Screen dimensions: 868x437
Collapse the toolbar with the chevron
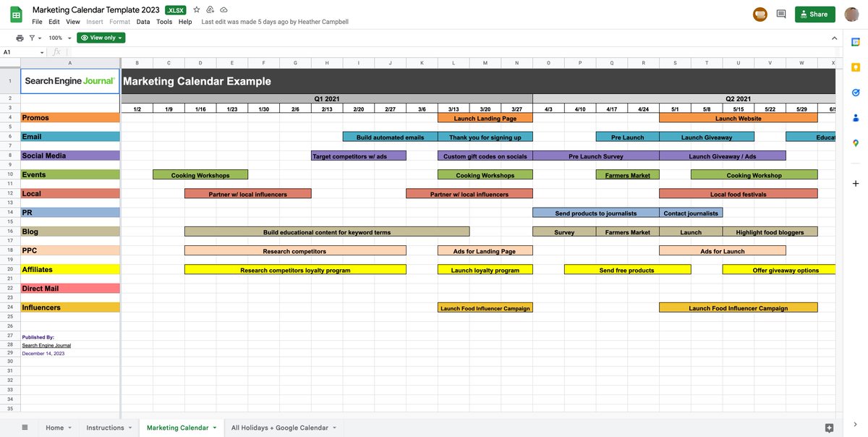point(833,37)
